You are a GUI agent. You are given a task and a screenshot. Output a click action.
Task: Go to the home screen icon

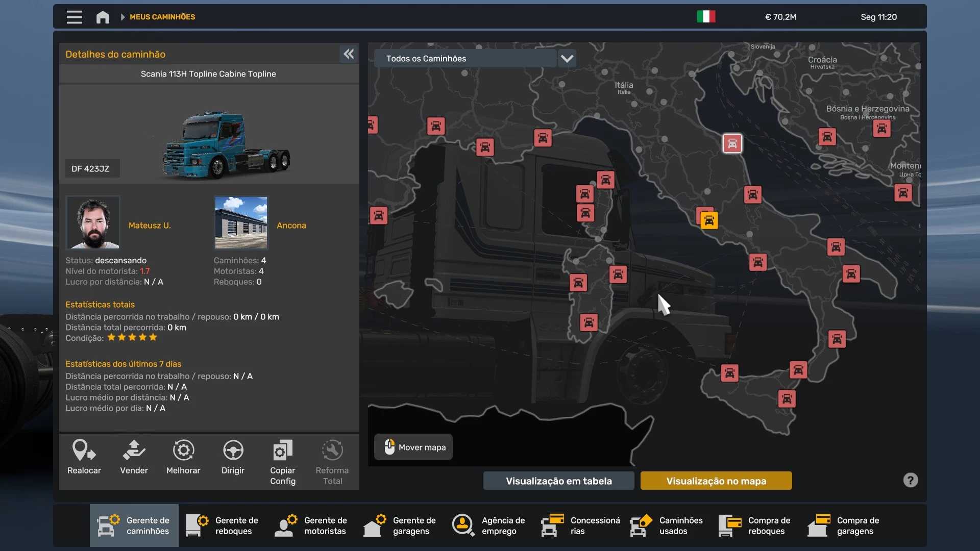tap(103, 17)
